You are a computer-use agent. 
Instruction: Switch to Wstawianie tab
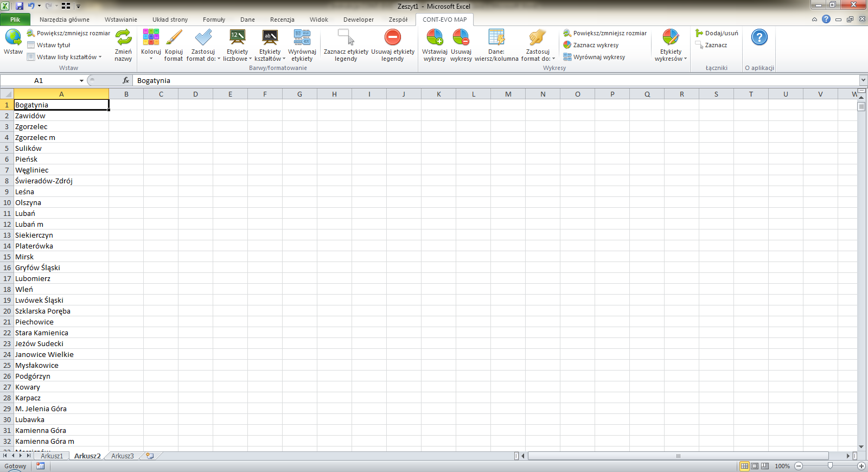point(121,20)
